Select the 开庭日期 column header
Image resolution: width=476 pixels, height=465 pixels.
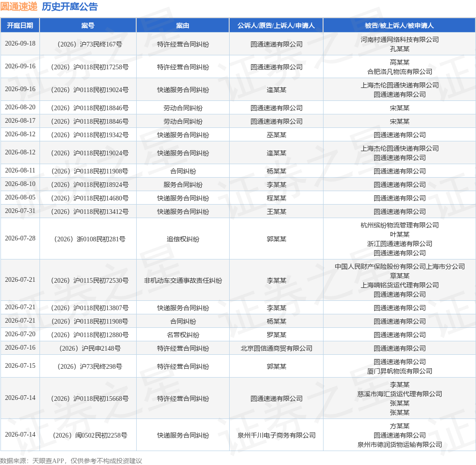tap(20, 26)
